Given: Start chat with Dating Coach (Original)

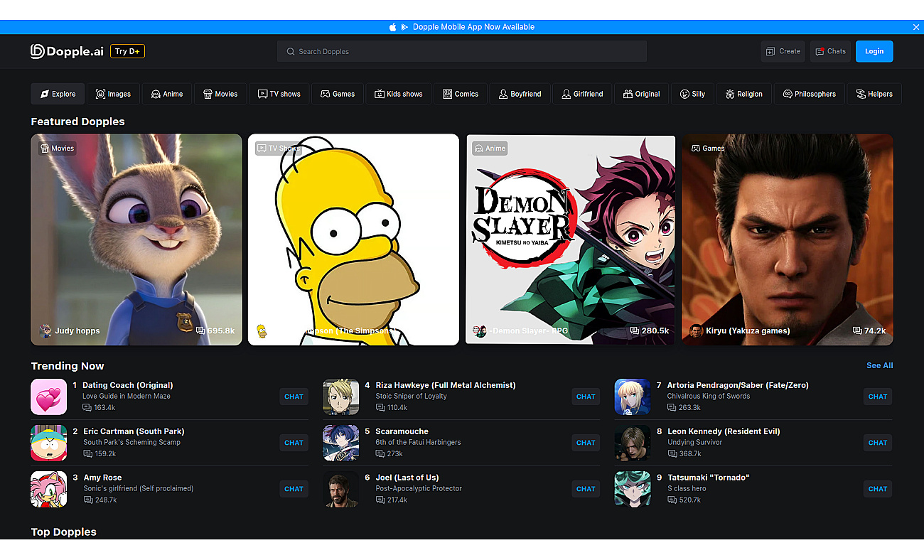Looking at the screenshot, I should (x=294, y=397).
